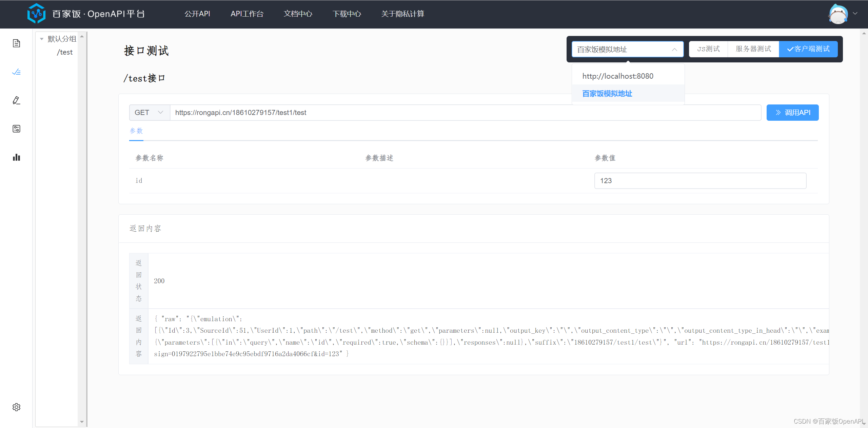Viewport: 868px width, 428px height.
Task: Open the 百家饭模拟地址 address dropdown
Action: (x=628, y=50)
